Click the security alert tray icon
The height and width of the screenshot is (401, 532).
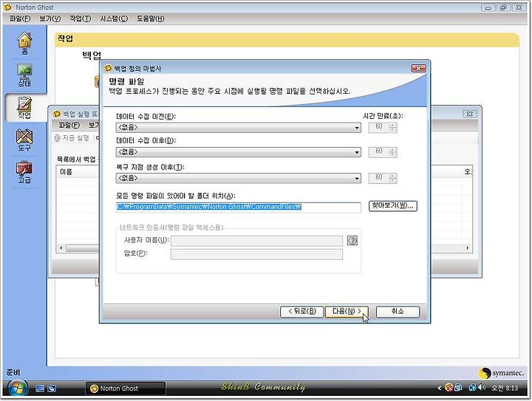[449, 387]
